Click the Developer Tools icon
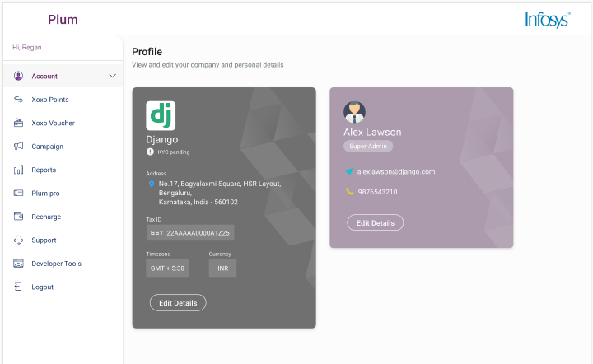Image resolution: width=593 pixels, height=364 pixels. click(x=18, y=264)
